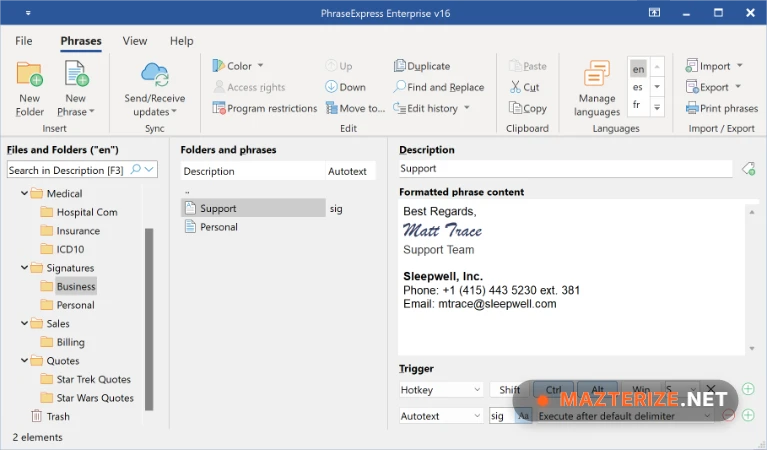Open the Color tag menu
This screenshot has width=767, height=450.
click(x=238, y=66)
